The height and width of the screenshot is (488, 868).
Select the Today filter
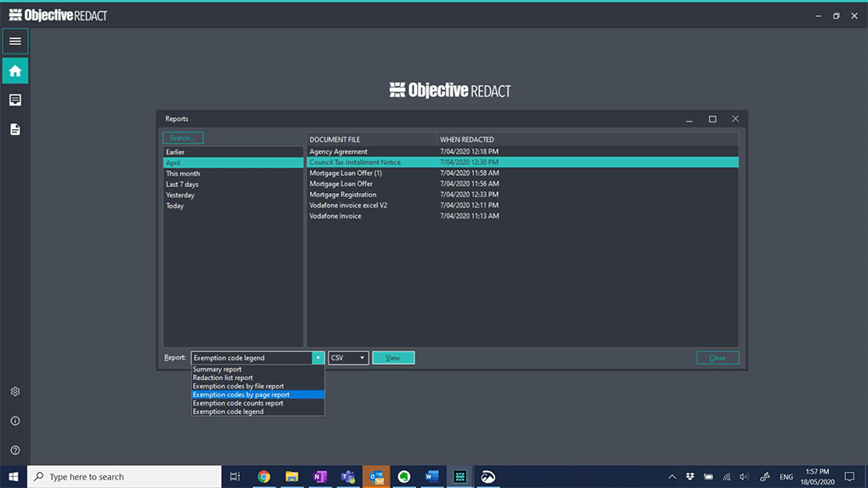[x=233, y=206]
